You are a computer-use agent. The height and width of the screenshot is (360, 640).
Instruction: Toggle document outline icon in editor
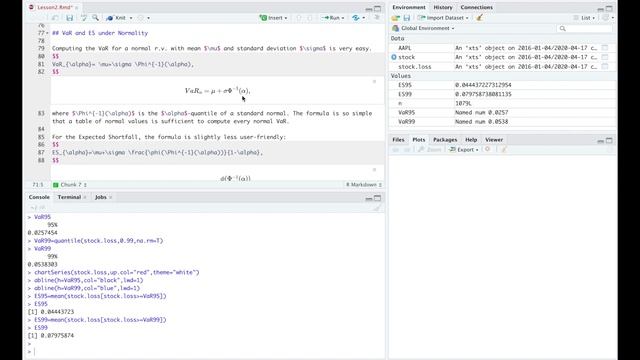tap(377, 18)
